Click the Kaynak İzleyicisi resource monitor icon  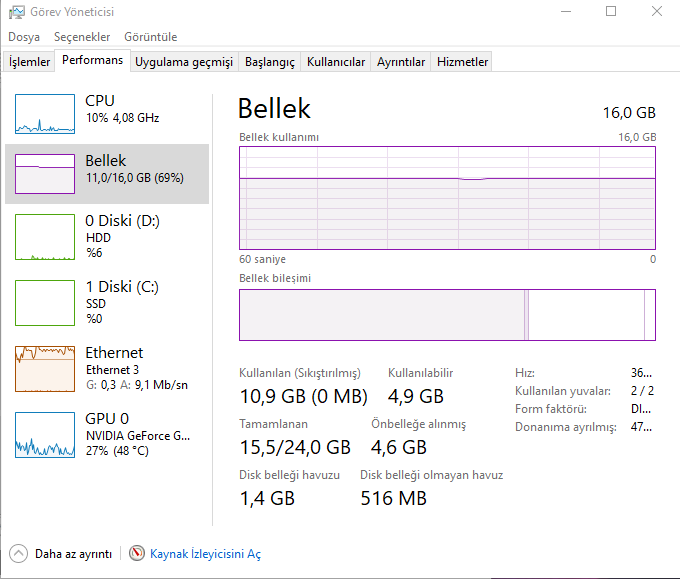tap(137, 553)
